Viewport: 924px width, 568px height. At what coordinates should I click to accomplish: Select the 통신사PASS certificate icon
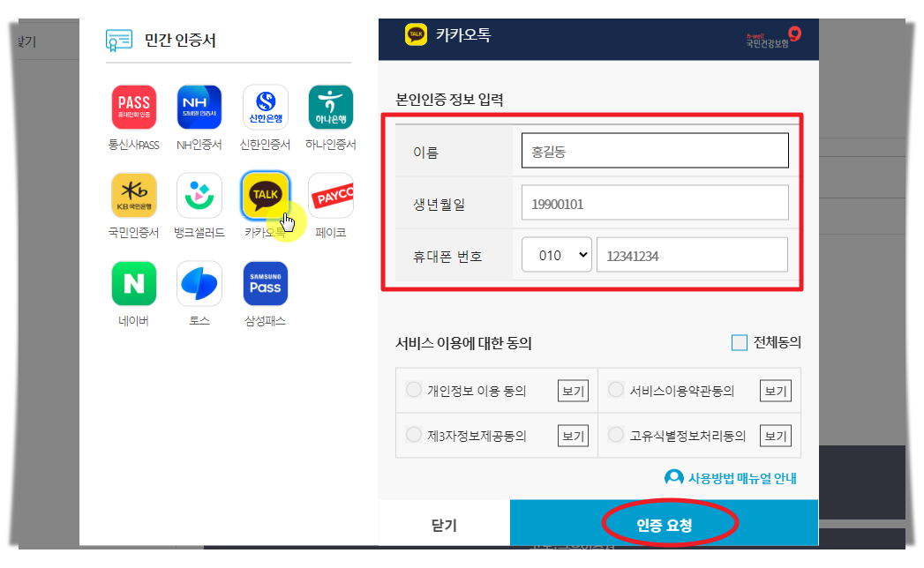[x=134, y=107]
